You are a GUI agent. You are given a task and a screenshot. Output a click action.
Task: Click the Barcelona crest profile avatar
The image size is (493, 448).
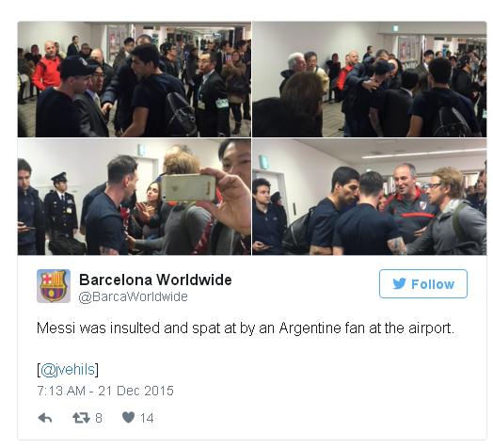[54, 286]
